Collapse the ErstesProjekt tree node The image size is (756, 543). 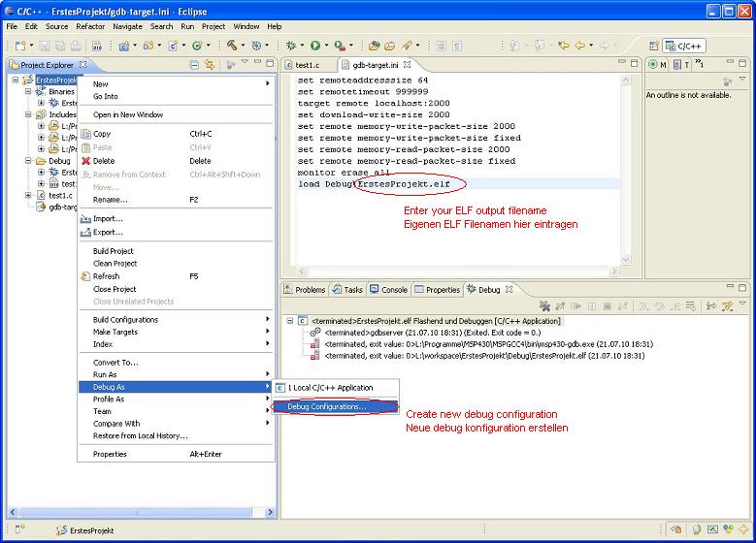click(16, 80)
